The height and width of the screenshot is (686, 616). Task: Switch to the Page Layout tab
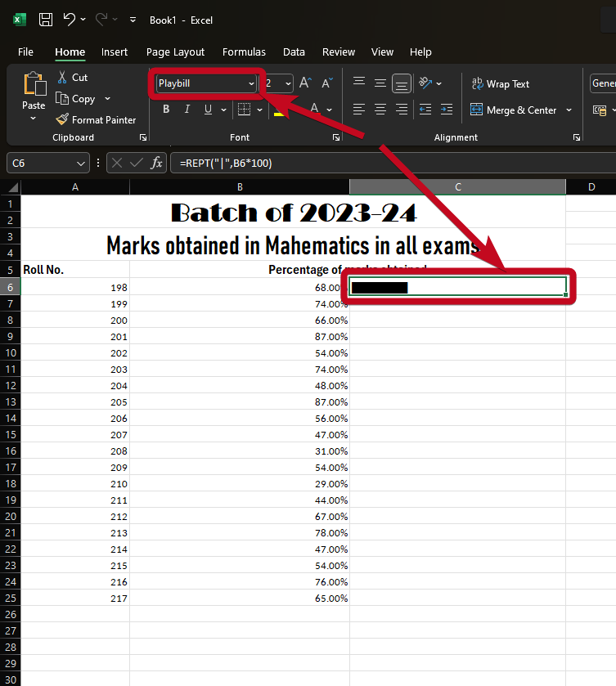pos(175,52)
